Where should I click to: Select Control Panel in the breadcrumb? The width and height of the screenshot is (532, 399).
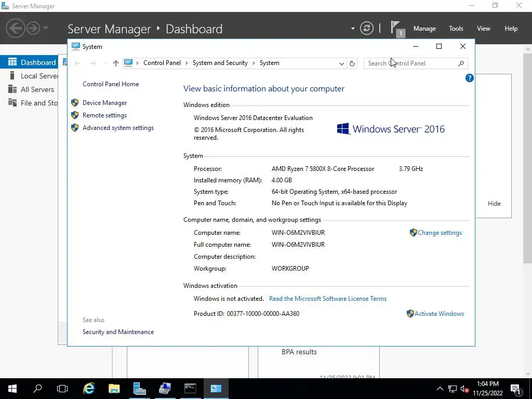162,63
